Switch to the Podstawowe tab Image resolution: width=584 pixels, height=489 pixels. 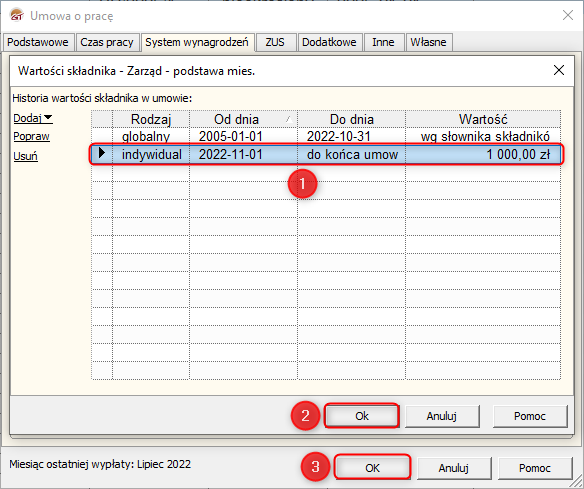pyautogui.click(x=38, y=42)
